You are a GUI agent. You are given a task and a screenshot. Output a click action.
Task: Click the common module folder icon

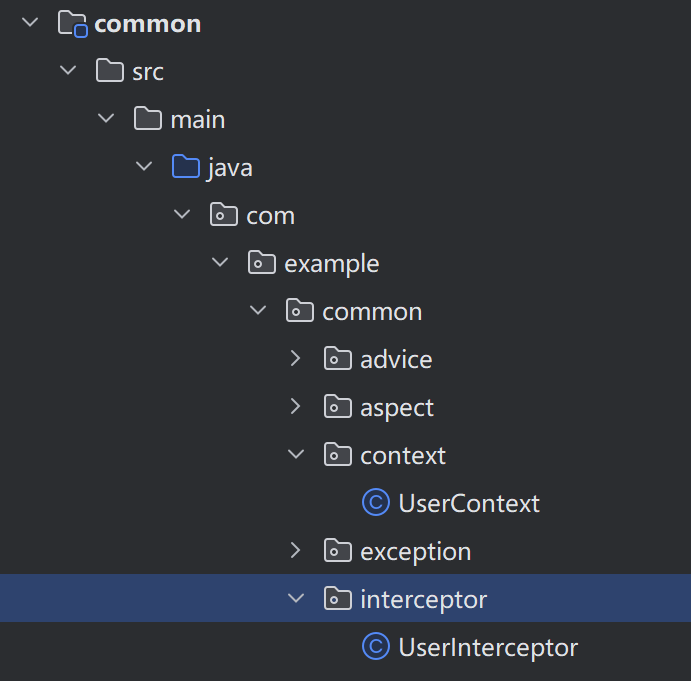click(x=73, y=24)
